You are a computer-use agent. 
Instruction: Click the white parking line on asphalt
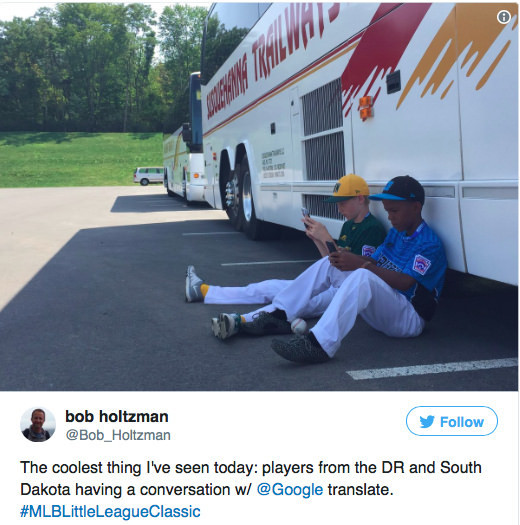pyautogui.click(x=432, y=369)
